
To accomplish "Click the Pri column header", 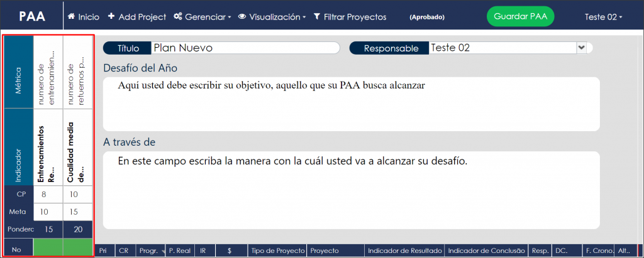I will (105, 250).
